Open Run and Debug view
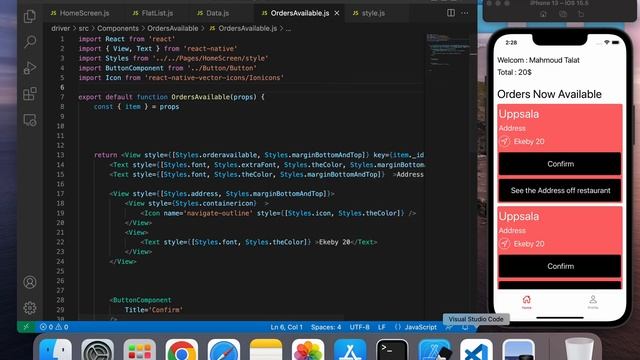Image resolution: width=640 pixels, height=360 pixels. coord(30,68)
